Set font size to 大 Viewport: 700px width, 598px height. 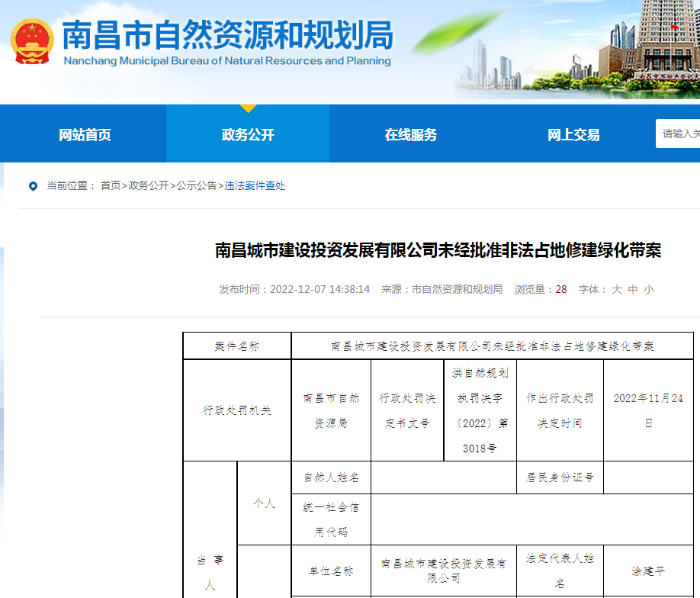coord(617,289)
